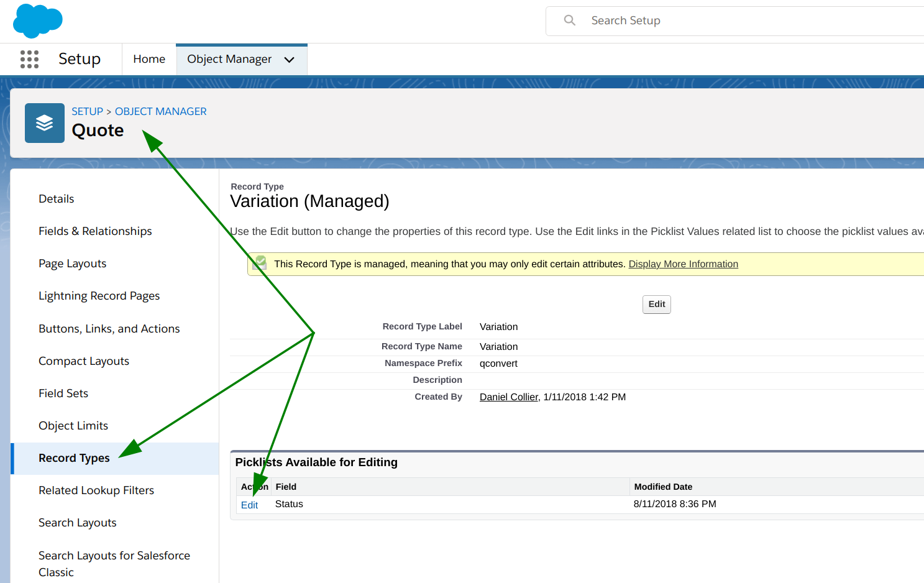Open Daniel Collier user link

[x=509, y=397]
